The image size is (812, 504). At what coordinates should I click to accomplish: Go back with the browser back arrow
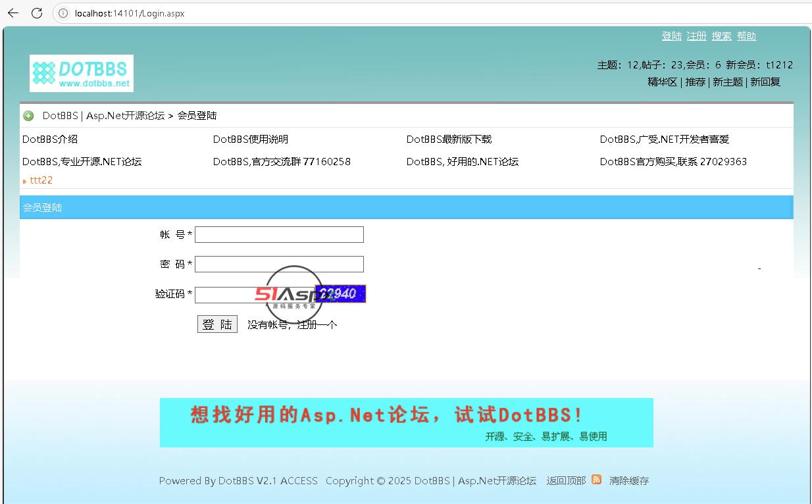tap(13, 13)
